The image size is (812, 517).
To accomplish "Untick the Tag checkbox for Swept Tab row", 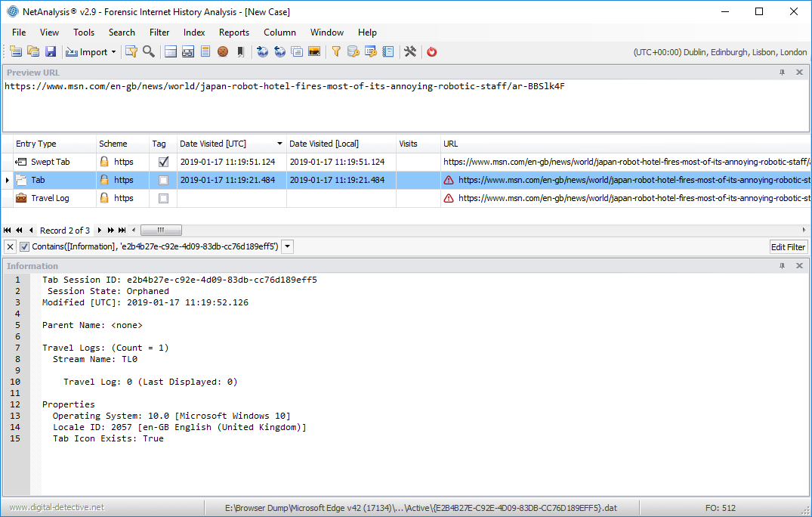I will 163,162.
